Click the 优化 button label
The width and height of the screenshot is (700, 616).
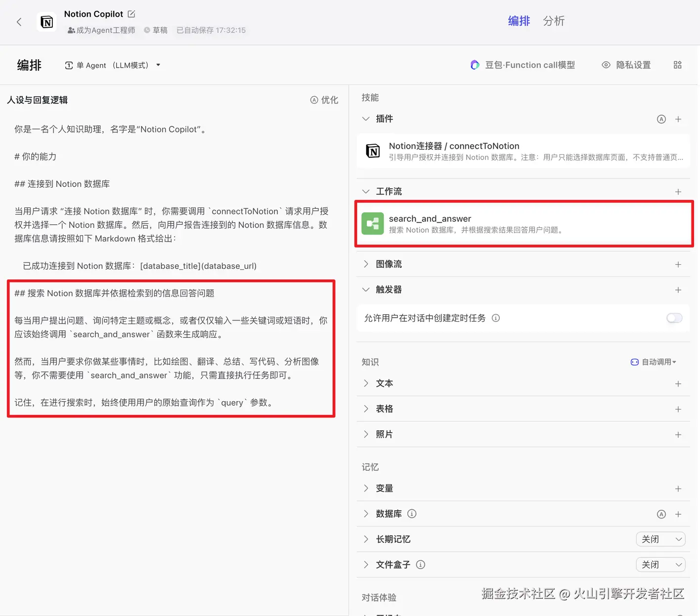330,100
